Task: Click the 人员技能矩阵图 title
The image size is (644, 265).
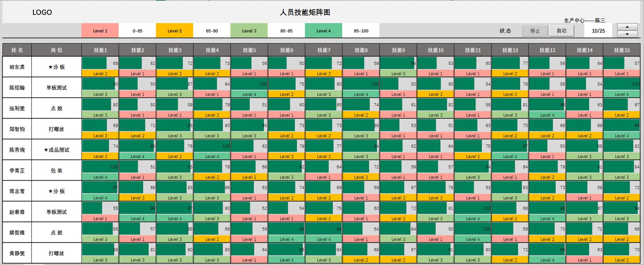Action: click(x=305, y=12)
